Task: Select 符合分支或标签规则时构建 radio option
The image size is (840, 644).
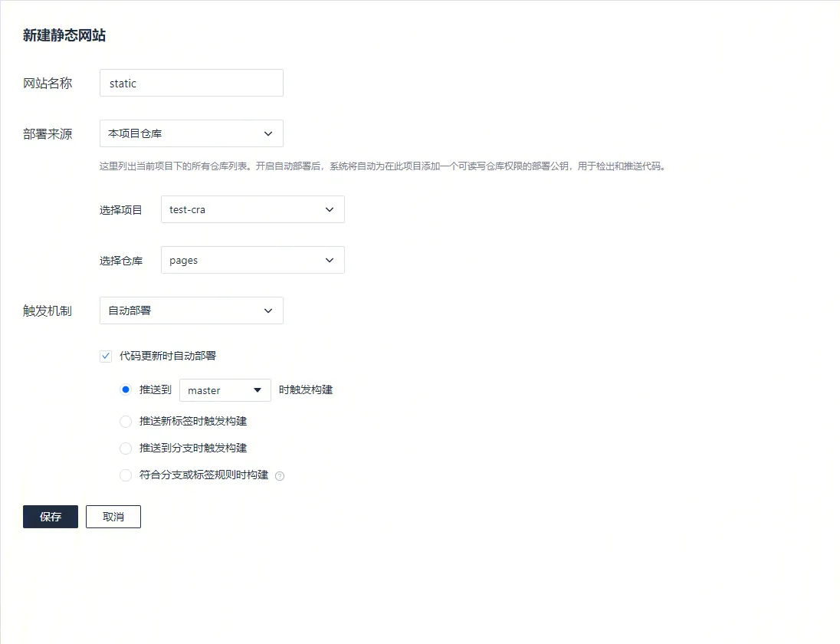Action: tap(126, 475)
